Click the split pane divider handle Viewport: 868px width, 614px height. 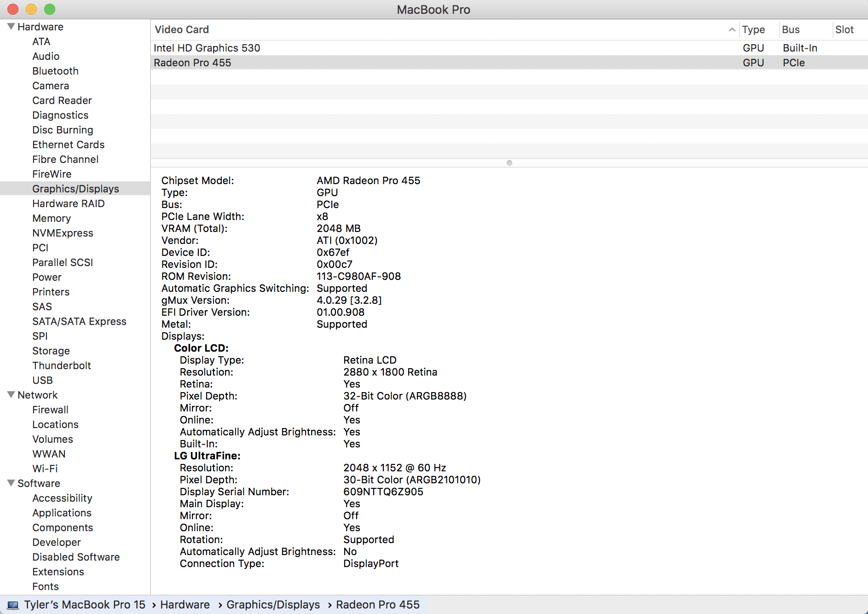pyautogui.click(x=509, y=163)
